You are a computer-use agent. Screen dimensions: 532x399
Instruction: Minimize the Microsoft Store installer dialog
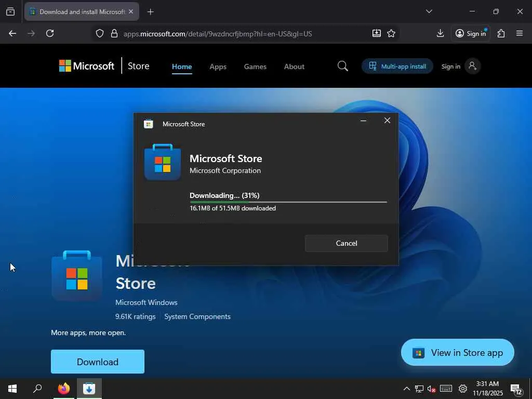tap(363, 121)
